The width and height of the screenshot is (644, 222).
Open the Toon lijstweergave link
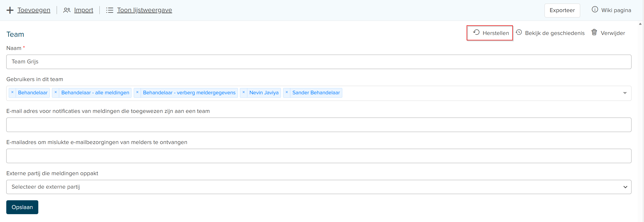144,10
